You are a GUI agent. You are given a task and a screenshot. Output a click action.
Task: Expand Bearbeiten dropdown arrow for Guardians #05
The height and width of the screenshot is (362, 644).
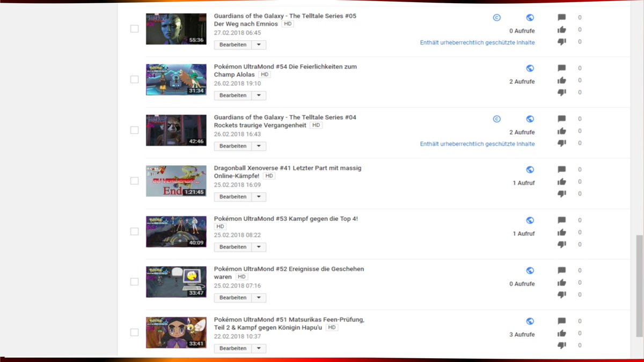point(259,45)
